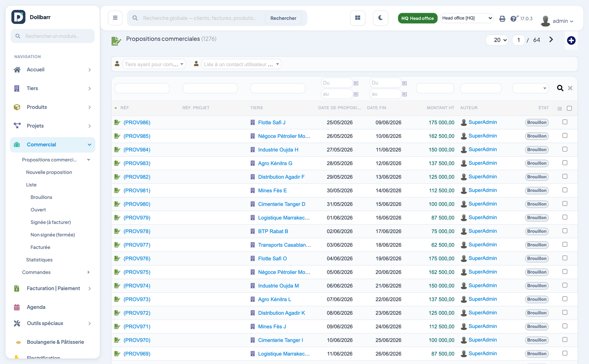Open the Ouvert menu entry
This screenshot has width=589, height=364.
(38, 210)
